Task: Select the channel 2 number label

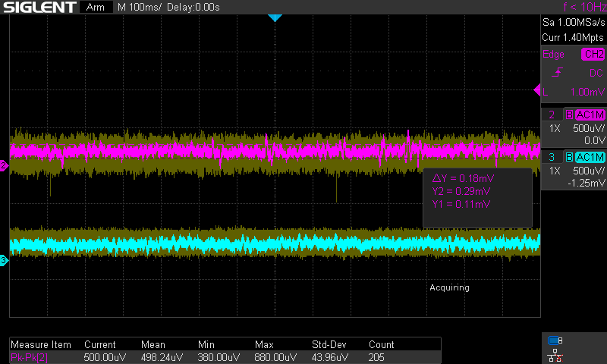Action: pos(552,115)
